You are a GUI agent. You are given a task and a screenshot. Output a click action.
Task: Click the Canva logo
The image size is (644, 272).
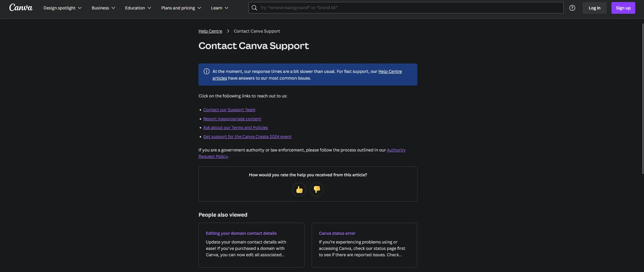pos(21,7)
